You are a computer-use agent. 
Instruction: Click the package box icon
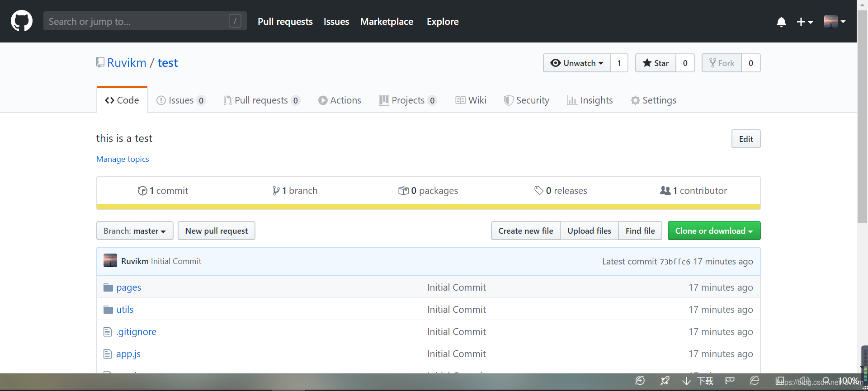[403, 191]
